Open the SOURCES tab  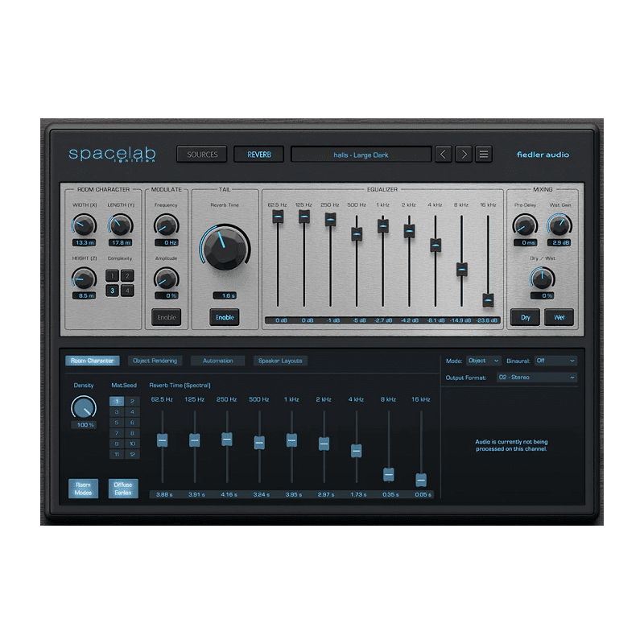click(201, 154)
